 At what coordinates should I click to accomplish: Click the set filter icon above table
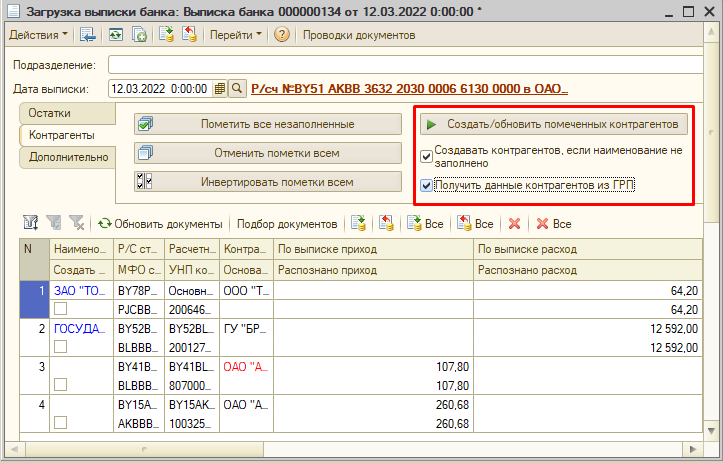(31, 224)
